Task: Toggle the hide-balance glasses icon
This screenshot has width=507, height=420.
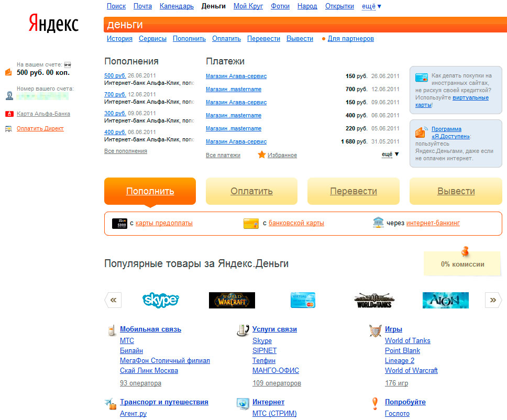Action: [68, 64]
